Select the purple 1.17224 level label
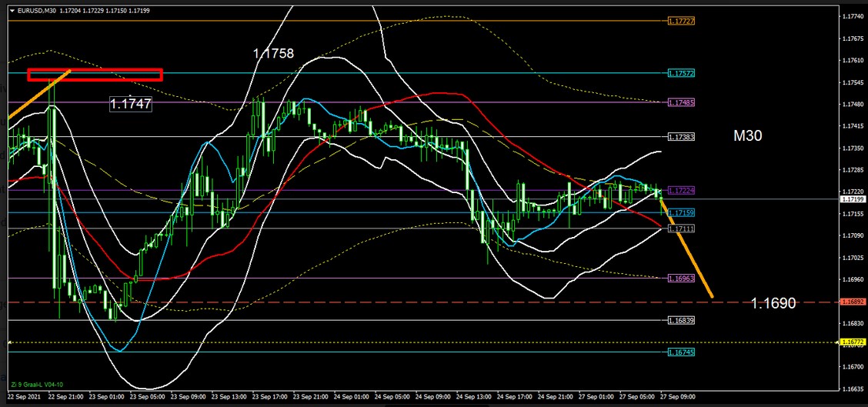 [x=681, y=190]
